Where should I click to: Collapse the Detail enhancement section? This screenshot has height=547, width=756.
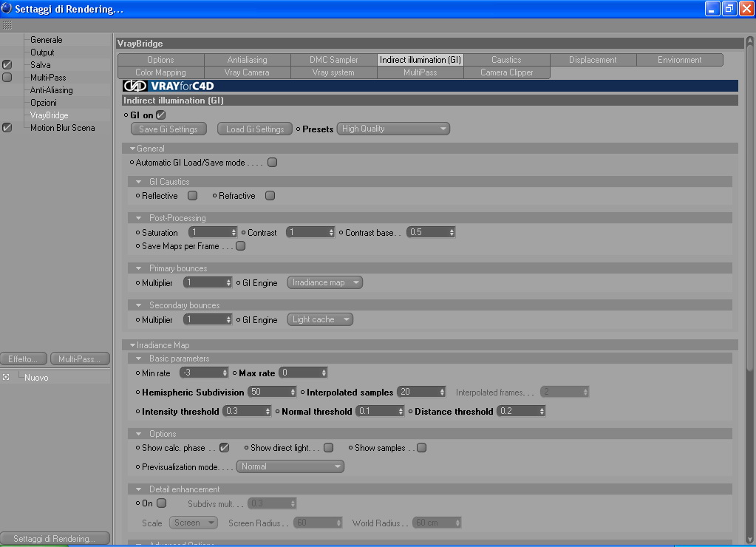(139, 489)
